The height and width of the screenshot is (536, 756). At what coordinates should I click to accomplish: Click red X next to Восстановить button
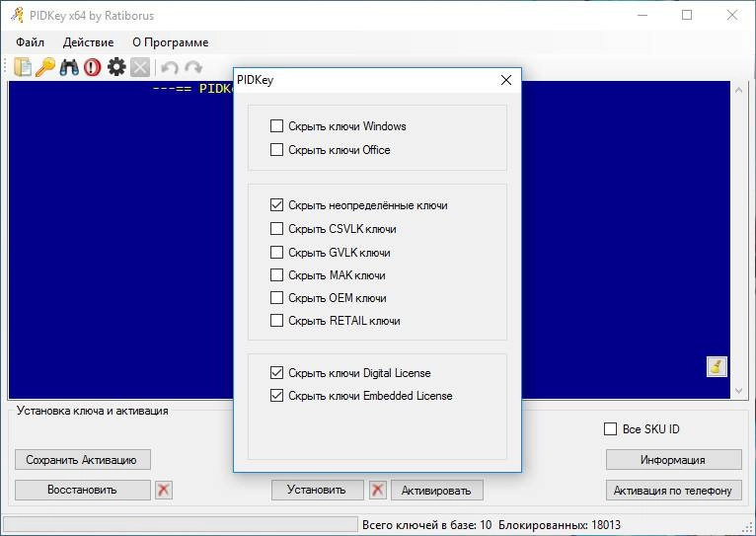164,491
